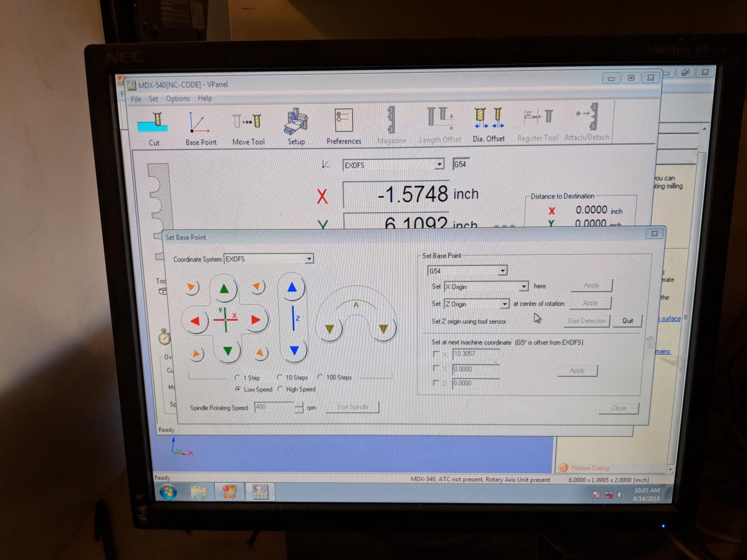
Task: Enable the X machine coordinate checkbox
Action: (436, 354)
